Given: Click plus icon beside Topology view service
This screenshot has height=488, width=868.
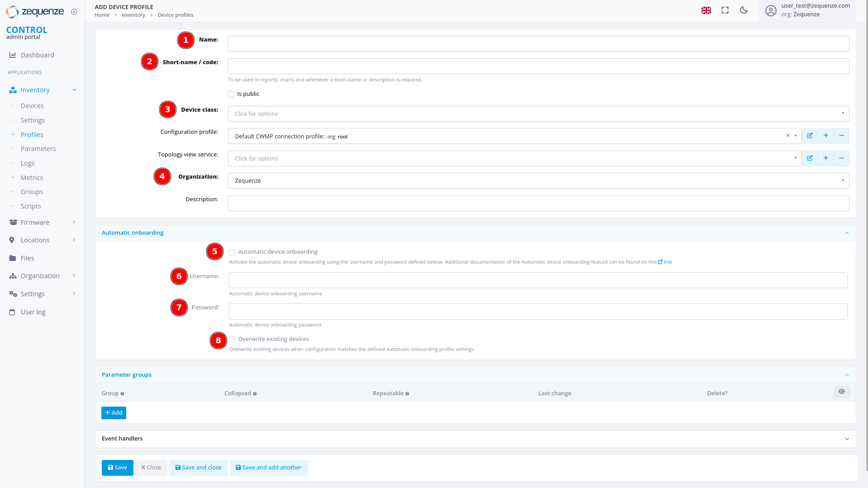Looking at the screenshot, I should click(825, 158).
